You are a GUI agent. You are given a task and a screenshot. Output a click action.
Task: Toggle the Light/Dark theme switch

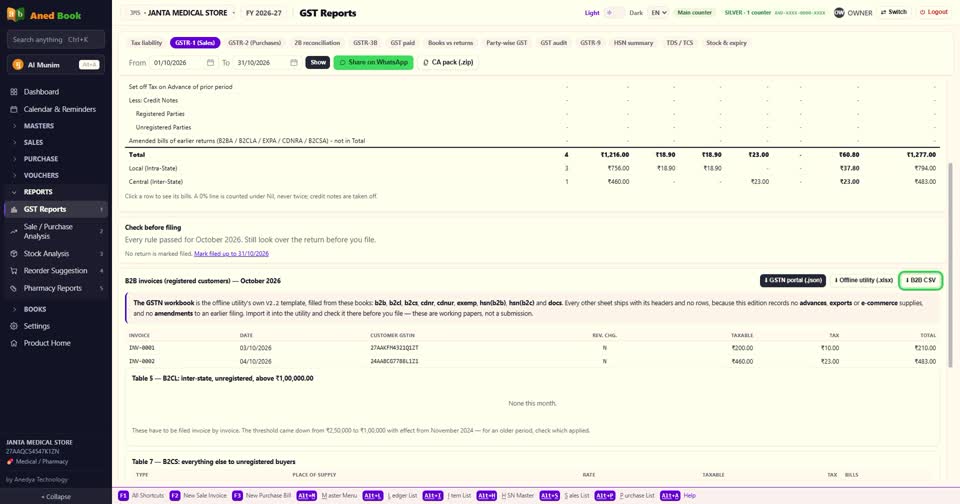pyautogui.click(x=613, y=13)
